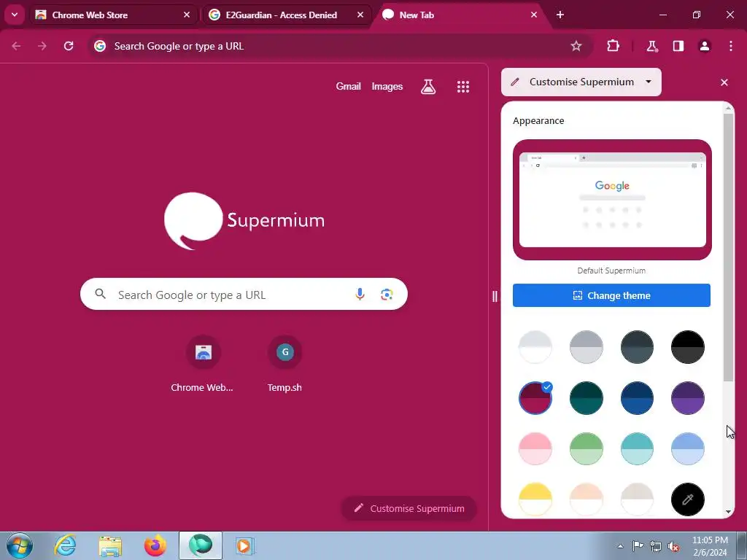The image size is (747, 560).
Task: Select the light grey colour swatch
Action: pos(586,346)
